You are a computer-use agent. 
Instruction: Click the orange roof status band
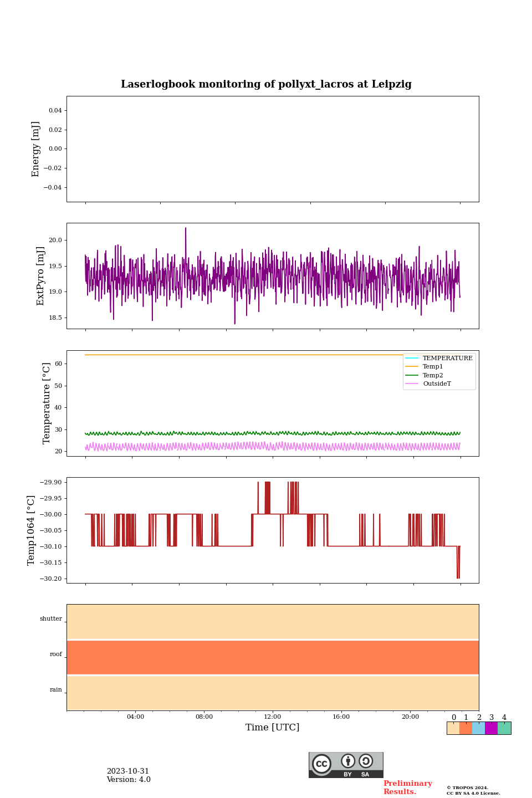273,657
